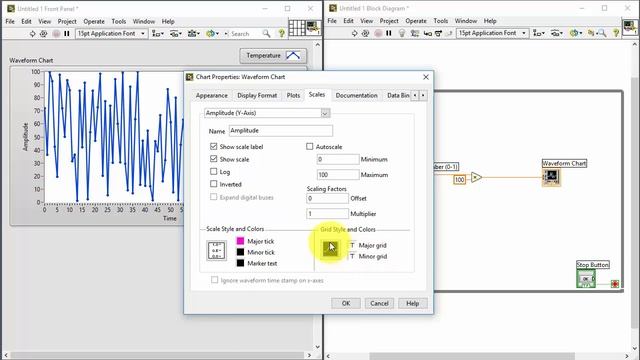This screenshot has width=640, height=360.
Task: Pause execution in Block Diagram toolbar
Action: pyautogui.click(x=389, y=33)
